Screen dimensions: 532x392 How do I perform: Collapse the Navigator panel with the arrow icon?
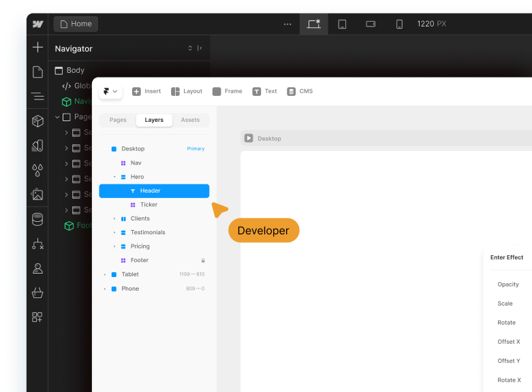[x=200, y=48]
